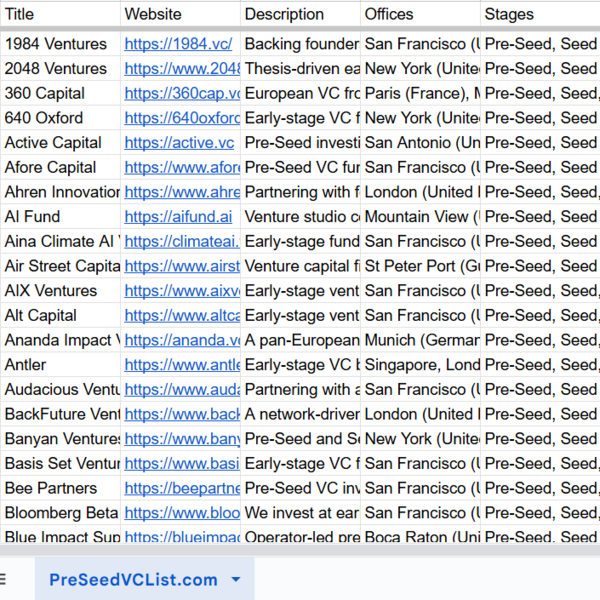Select the Ananda Impact title cell
Viewport: 600px width, 600px height.
coord(60,340)
